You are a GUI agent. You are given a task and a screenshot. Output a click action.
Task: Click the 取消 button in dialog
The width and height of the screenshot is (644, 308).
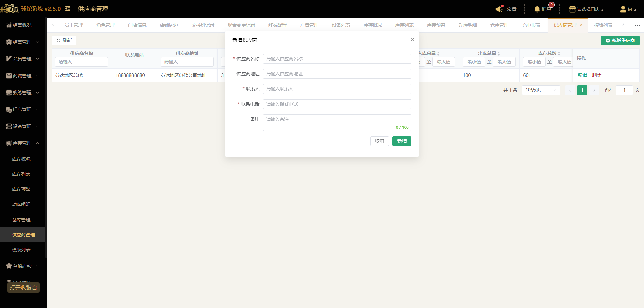click(380, 141)
